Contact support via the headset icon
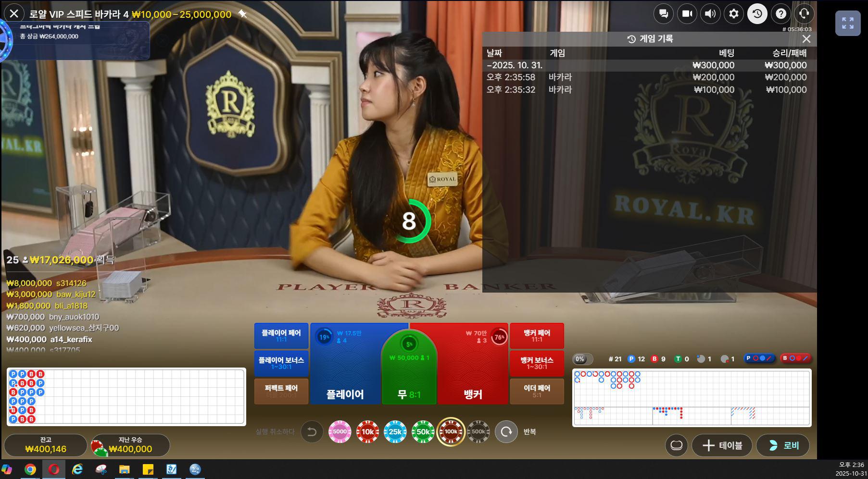This screenshot has width=868, height=479. click(x=804, y=14)
